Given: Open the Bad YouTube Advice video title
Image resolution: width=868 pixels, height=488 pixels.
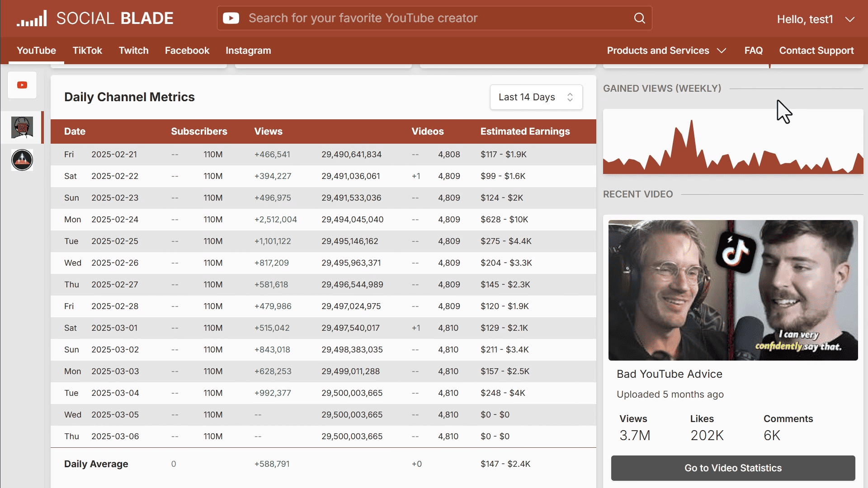Looking at the screenshot, I should pos(670,374).
